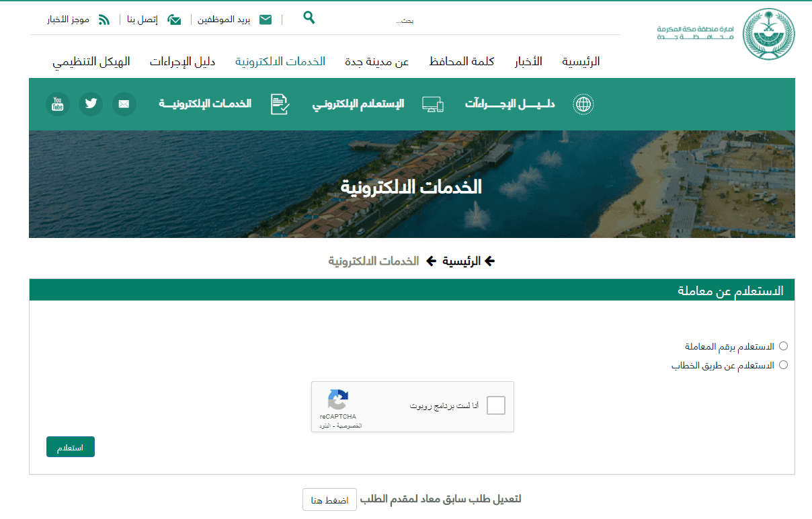The height and width of the screenshot is (519, 812).
Task: Click الإستعلام الإلكتروني label in green bar
Action: pyautogui.click(x=358, y=104)
